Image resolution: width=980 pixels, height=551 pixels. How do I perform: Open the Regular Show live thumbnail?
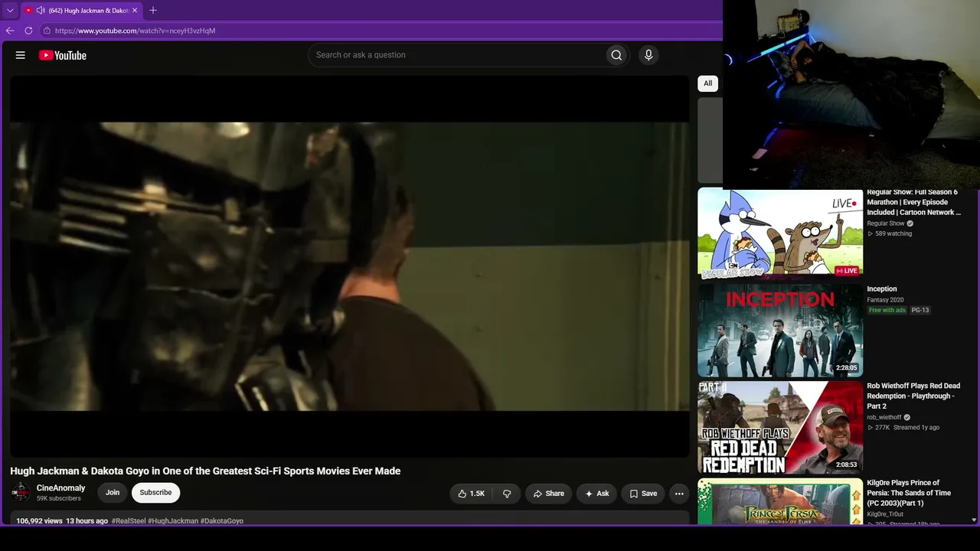pyautogui.click(x=780, y=234)
